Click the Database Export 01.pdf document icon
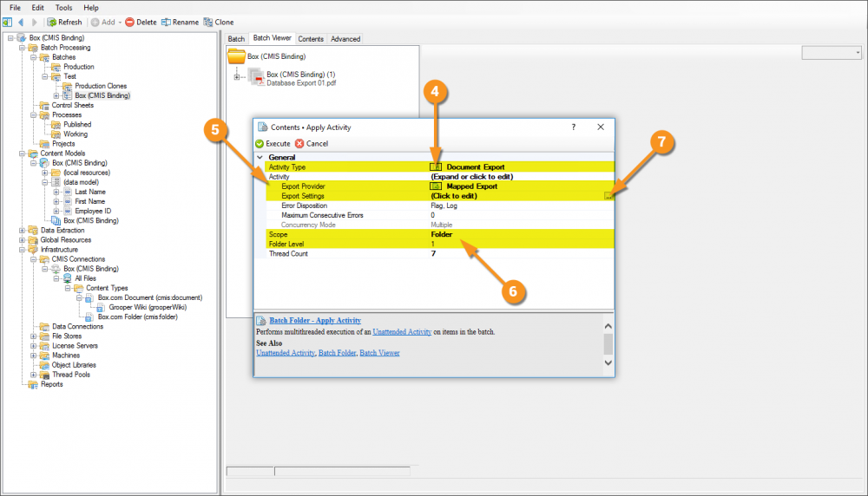This screenshot has height=496, width=868. pos(256,78)
